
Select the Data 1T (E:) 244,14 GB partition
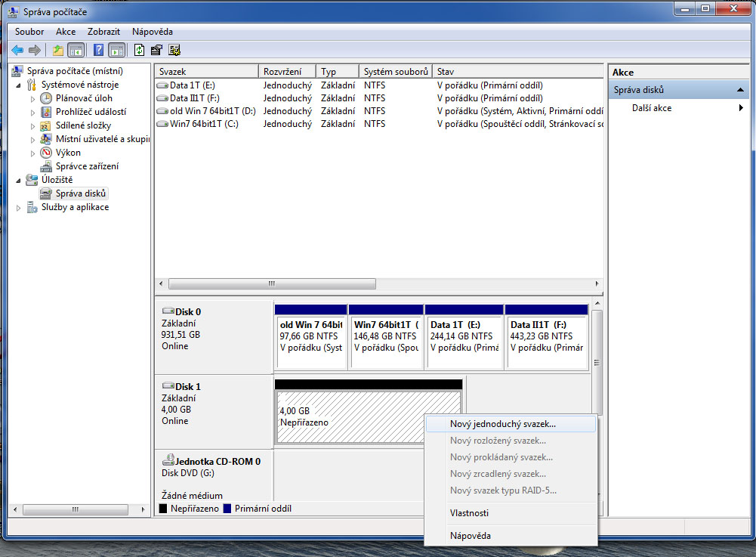click(x=464, y=337)
